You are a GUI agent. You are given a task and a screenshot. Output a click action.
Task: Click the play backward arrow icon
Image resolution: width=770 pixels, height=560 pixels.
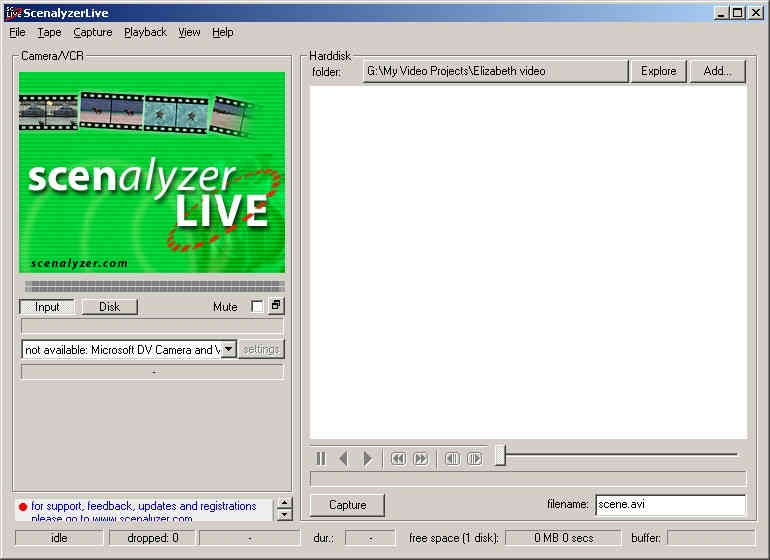point(344,458)
